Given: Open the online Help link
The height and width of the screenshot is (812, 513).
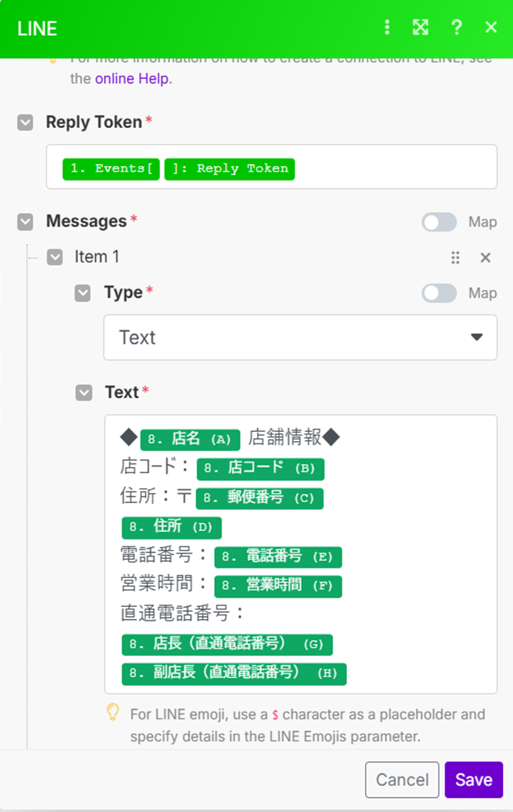Looking at the screenshot, I should click(131, 79).
